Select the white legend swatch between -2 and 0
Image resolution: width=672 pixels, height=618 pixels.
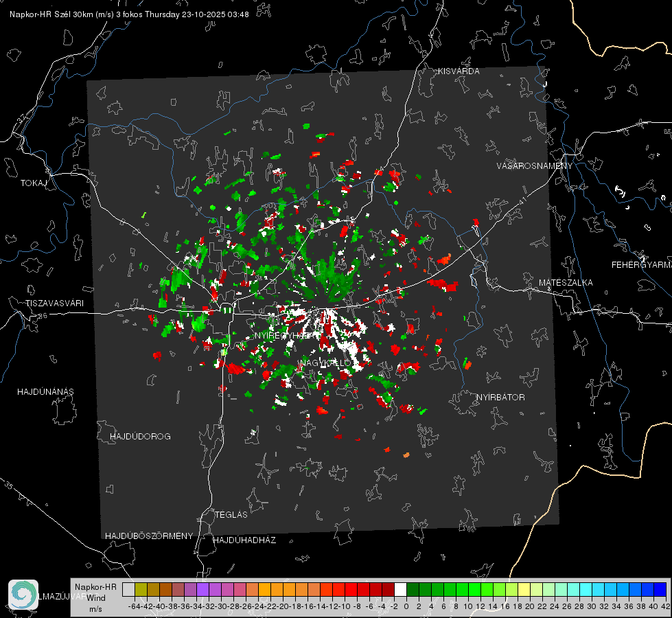pos(400,589)
